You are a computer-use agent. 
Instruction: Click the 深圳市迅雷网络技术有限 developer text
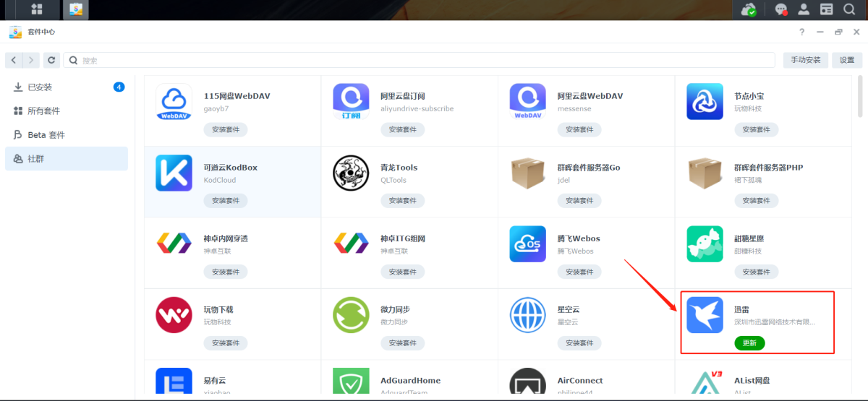tap(775, 322)
